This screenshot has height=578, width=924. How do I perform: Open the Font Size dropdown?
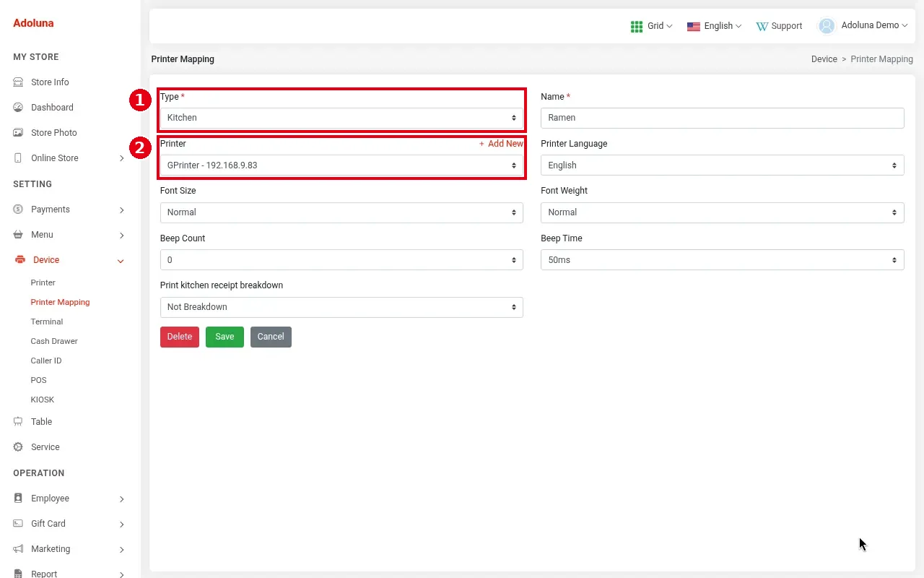point(341,212)
